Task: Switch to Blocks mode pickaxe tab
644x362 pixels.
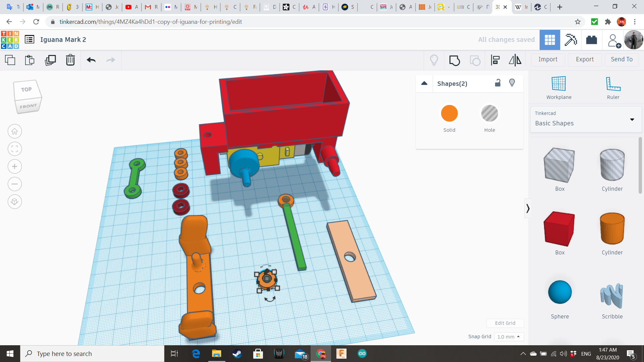Action: [571, 40]
